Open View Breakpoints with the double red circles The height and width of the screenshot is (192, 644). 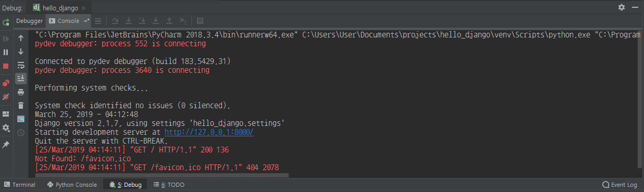(6, 83)
